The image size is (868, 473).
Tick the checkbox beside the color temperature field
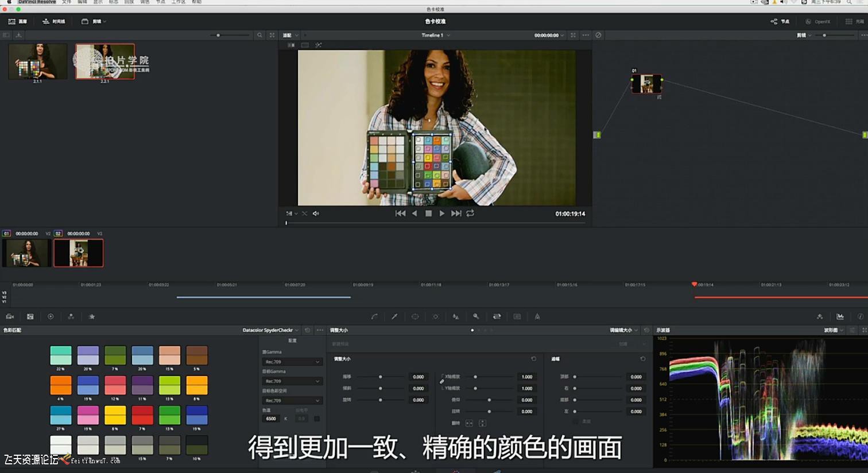[x=317, y=418]
